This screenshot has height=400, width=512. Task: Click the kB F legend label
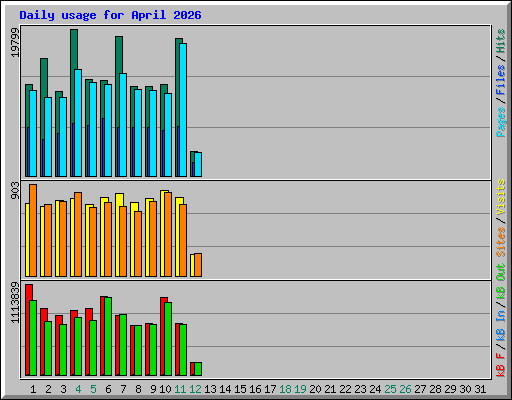501,365
